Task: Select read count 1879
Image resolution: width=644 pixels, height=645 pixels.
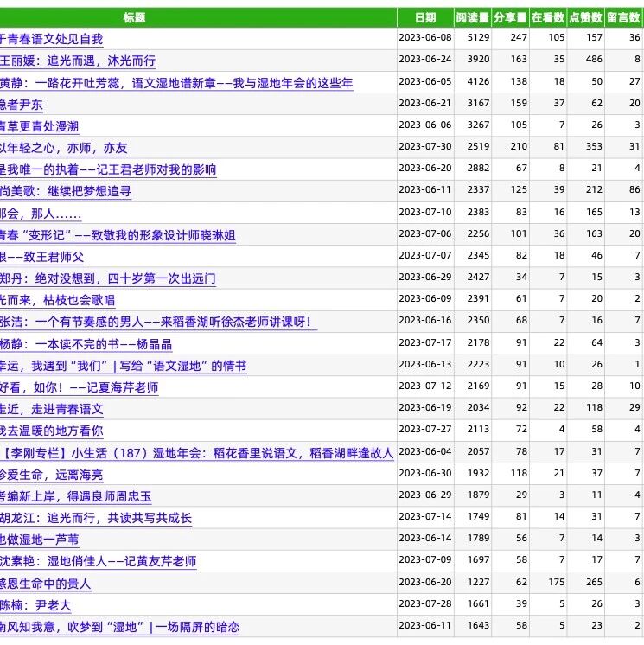Action: coord(478,495)
